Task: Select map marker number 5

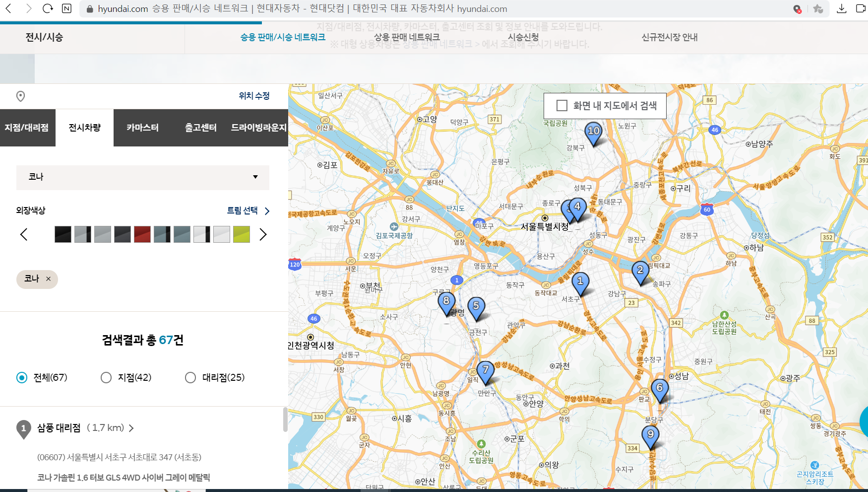Action: (476, 308)
